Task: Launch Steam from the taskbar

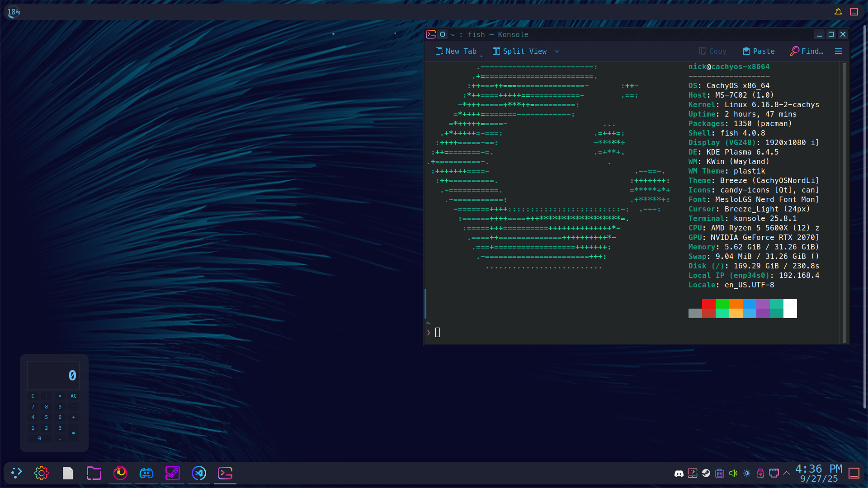Action: click(x=172, y=473)
